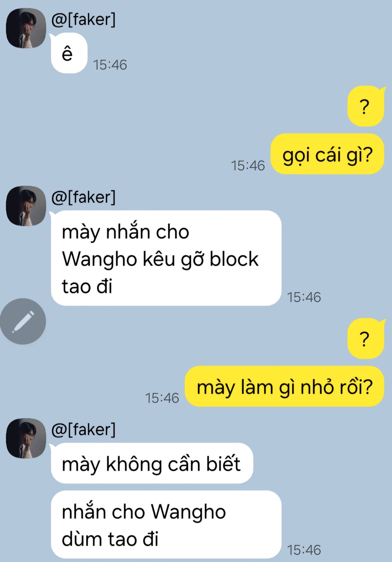Viewport: 392px width, 562px height.
Task: Tap the gray pencil edit icon
Action: [x=23, y=321]
